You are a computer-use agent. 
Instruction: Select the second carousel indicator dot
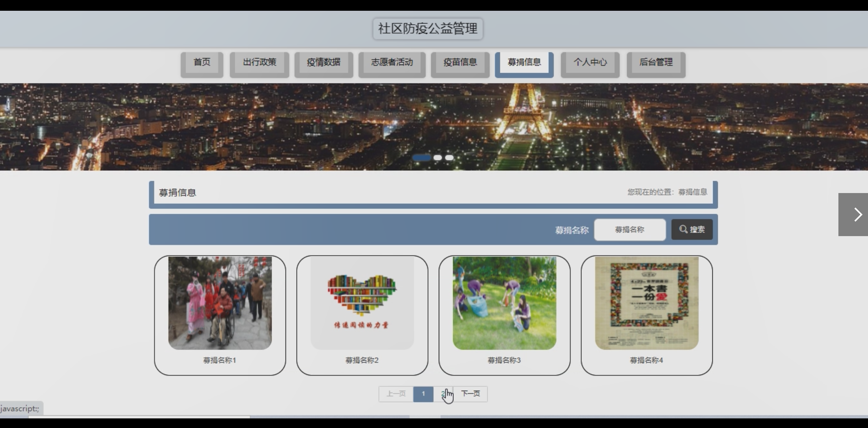(x=438, y=158)
